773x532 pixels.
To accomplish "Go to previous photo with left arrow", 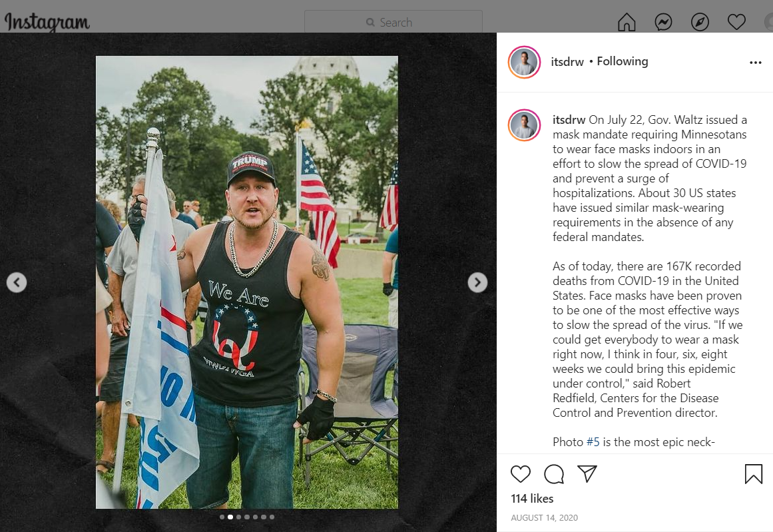I will click(x=17, y=282).
